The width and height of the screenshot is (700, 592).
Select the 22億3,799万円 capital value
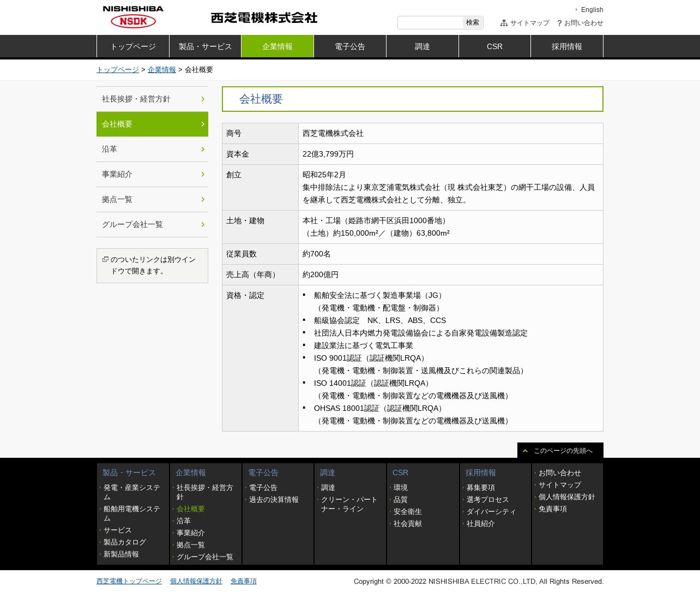pyautogui.click(x=328, y=154)
